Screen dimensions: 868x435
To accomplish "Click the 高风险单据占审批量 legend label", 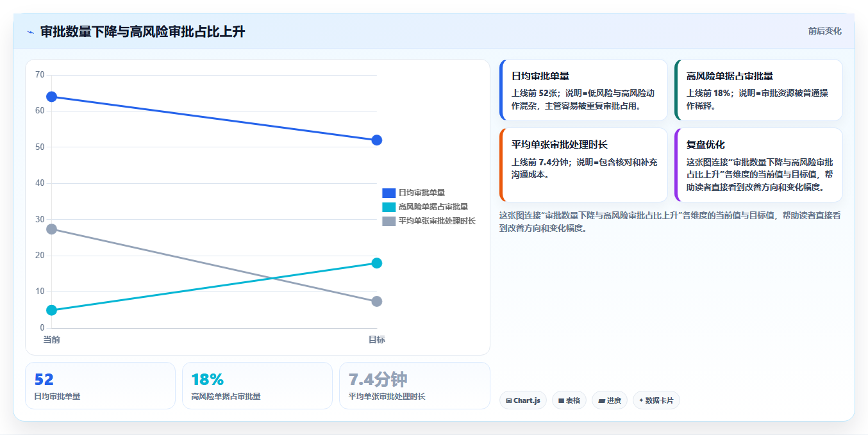I will point(433,207).
